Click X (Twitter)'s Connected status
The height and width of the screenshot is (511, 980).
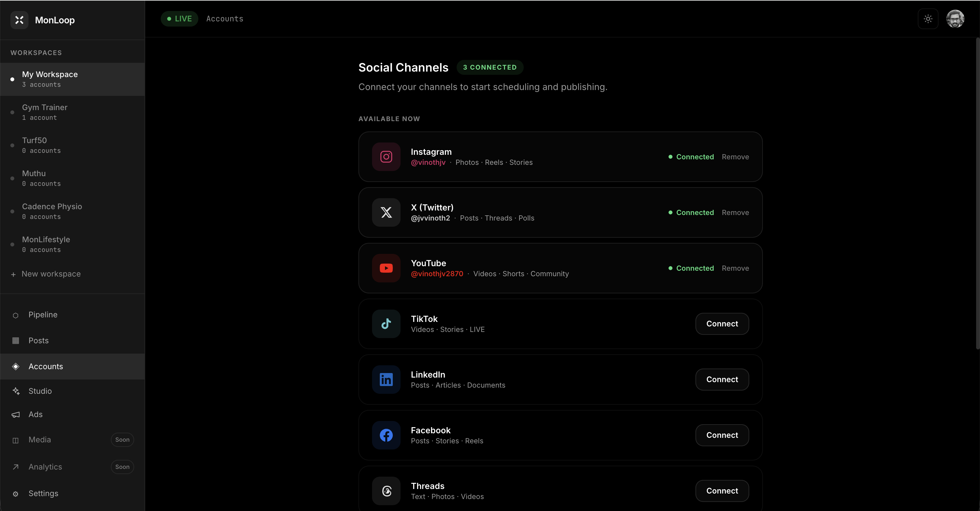click(x=691, y=212)
